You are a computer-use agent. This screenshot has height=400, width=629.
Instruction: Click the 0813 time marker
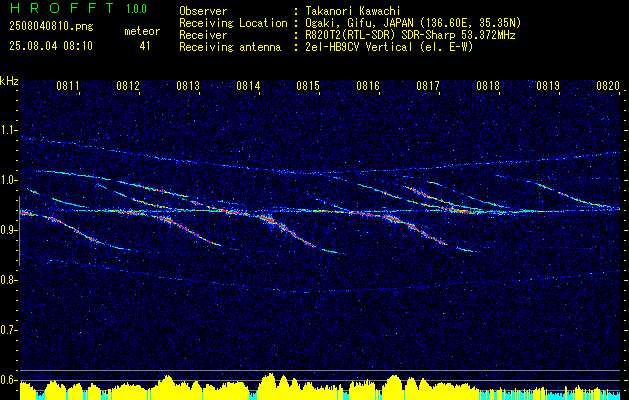coord(188,85)
